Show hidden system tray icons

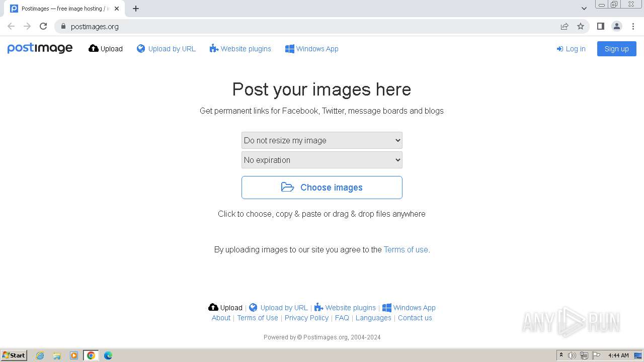pyautogui.click(x=561, y=355)
